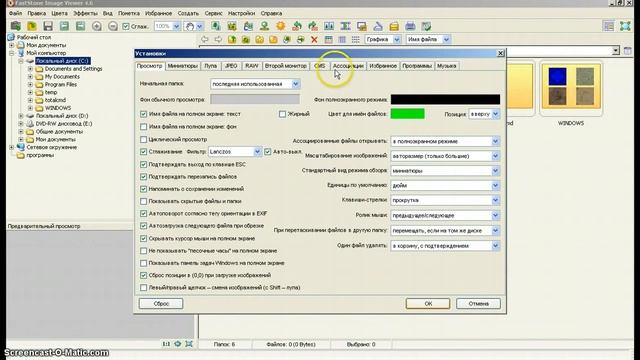Image resolution: width=640 pixels, height=360 pixels.
Task: Click the Zoom In magnifier icon
Action: [97, 26]
